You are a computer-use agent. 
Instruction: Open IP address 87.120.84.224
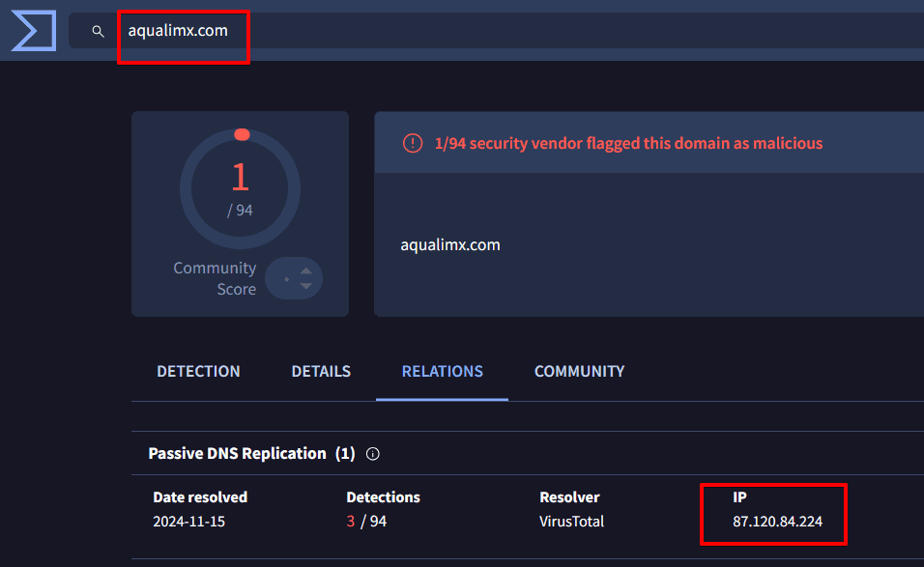click(x=777, y=522)
